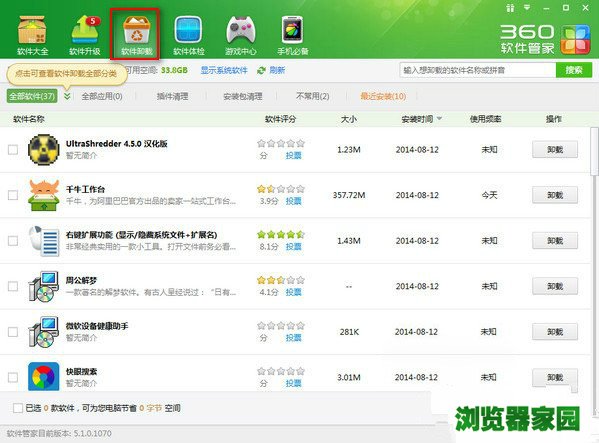Click the 微软设备健康助手 installer icon
Screen dimensions: 599x443
point(44,331)
